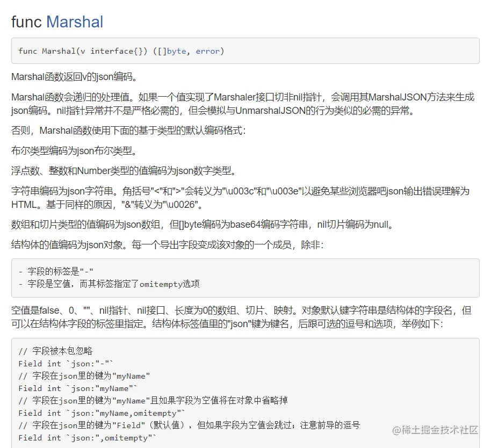
Task: Click the comment "// 字段被本包忽略"
Action: pyautogui.click(x=55, y=351)
